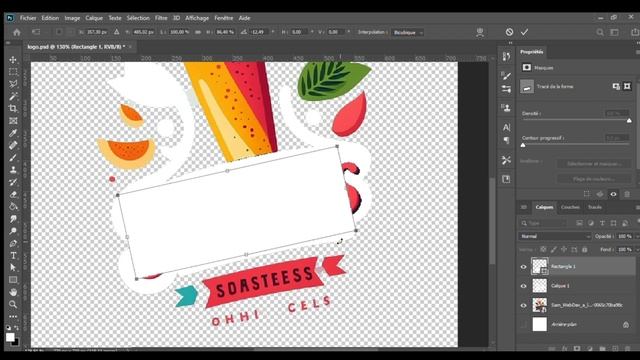This screenshot has height=360, width=640.
Task: Select the Brush tool
Action: (13, 158)
